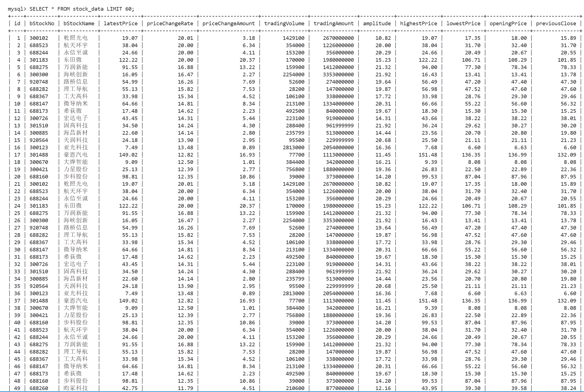Click stock number 300102 in row 1
584x392 pixels.
click(39, 38)
